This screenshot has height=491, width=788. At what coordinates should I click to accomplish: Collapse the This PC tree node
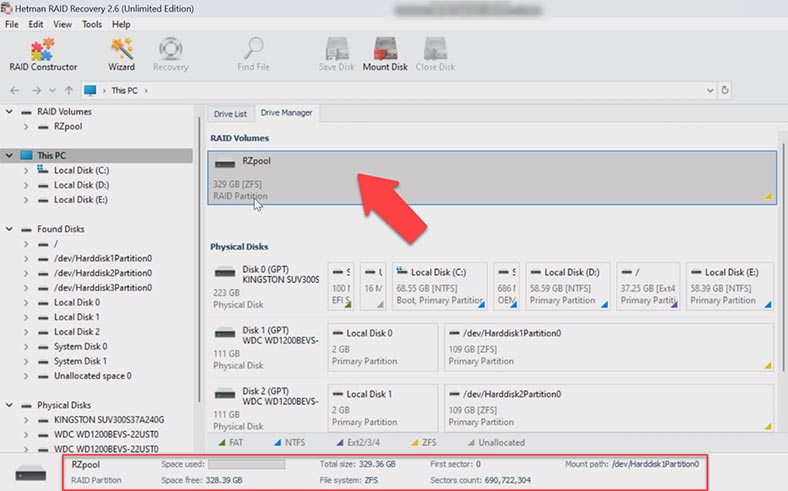(9, 155)
